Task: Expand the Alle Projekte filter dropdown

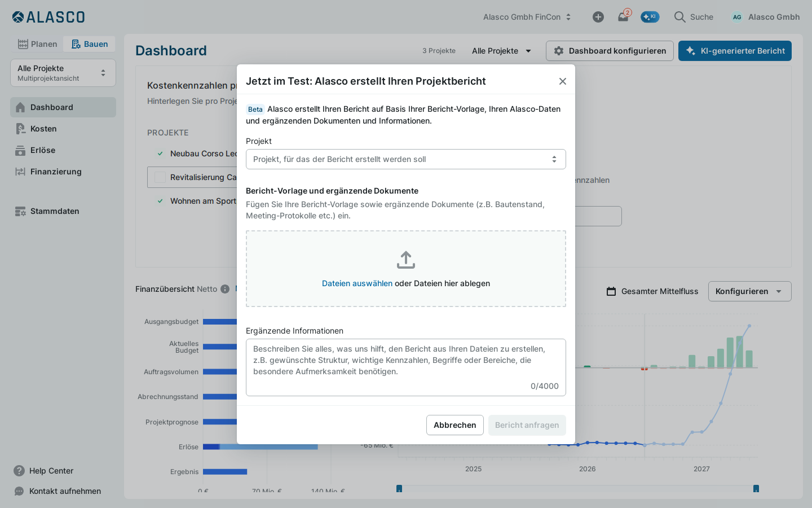Action: (502, 51)
